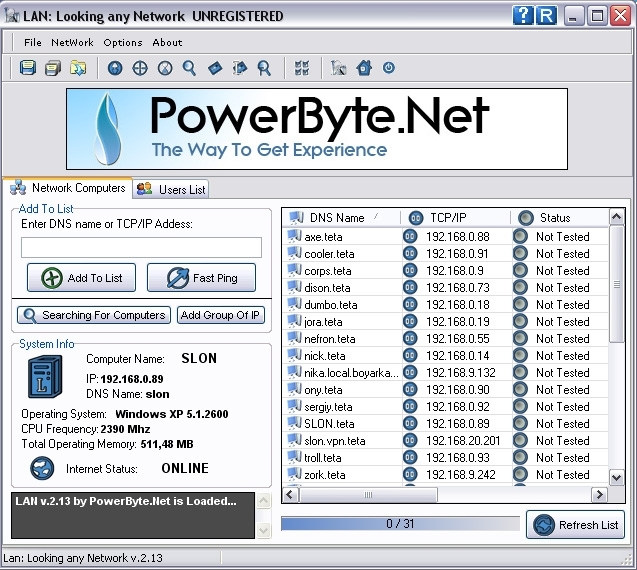Click the hourglass circle toolbar icon

165,68
